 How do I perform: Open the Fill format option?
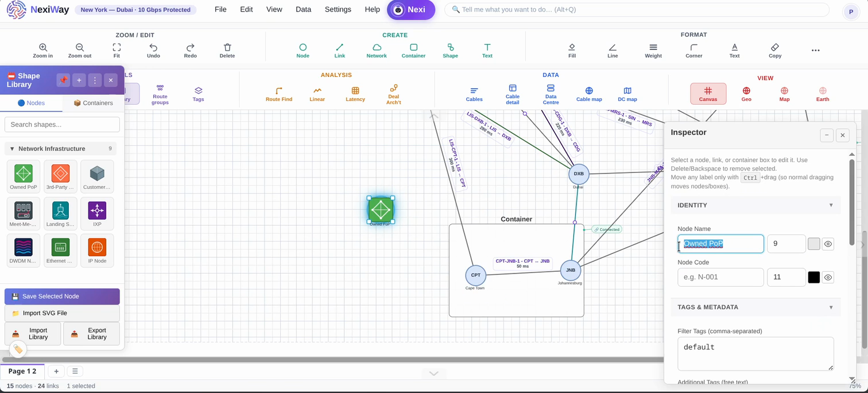(572, 51)
